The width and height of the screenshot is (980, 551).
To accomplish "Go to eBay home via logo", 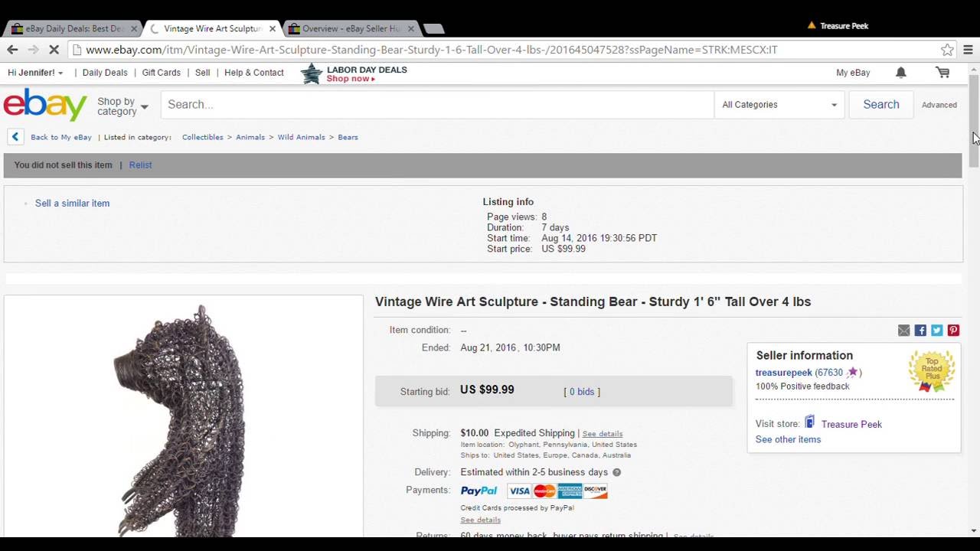I will tap(45, 104).
